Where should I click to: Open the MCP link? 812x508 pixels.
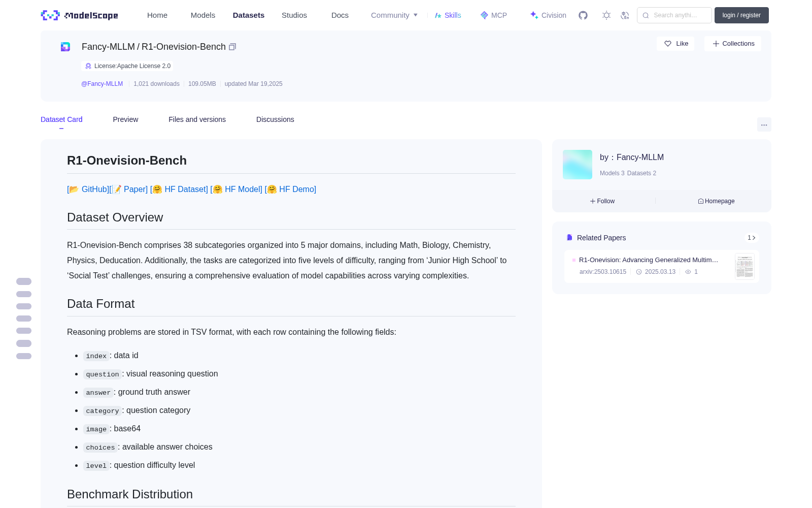point(494,15)
